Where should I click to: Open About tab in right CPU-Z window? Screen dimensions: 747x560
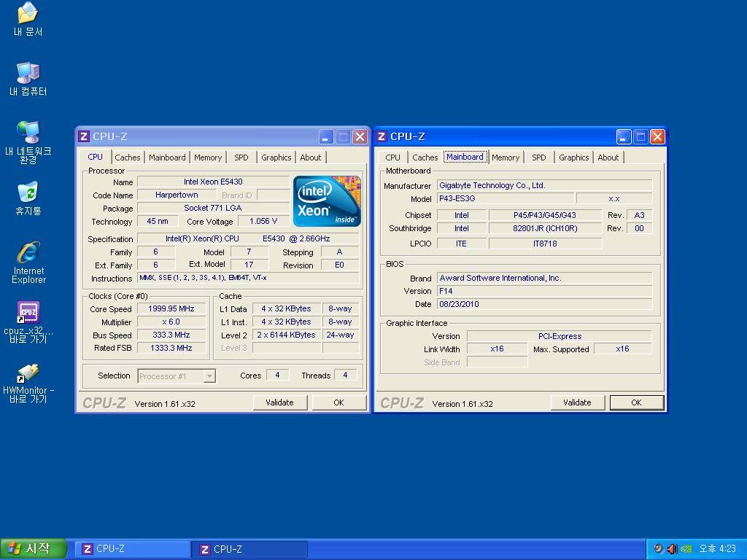[x=608, y=157]
